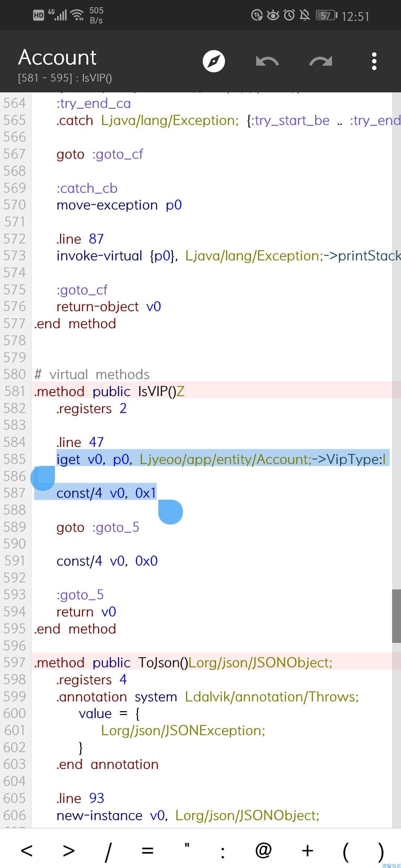This screenshot has width=401, height=868.
Task: Tap the redo arrow
Action: coord(321,61)
